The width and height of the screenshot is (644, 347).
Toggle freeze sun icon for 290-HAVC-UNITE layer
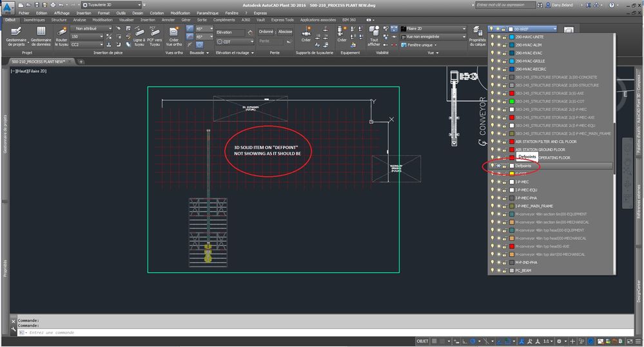[x=498, y=37]
